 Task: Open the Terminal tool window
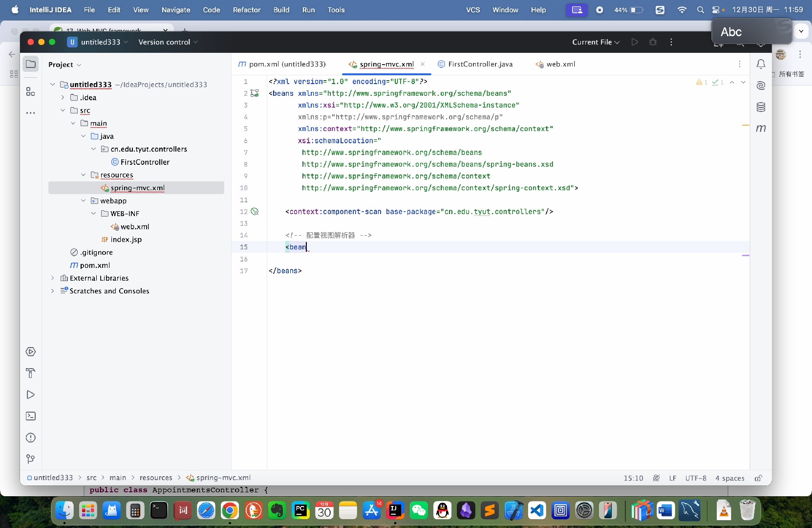pos(31,416)
